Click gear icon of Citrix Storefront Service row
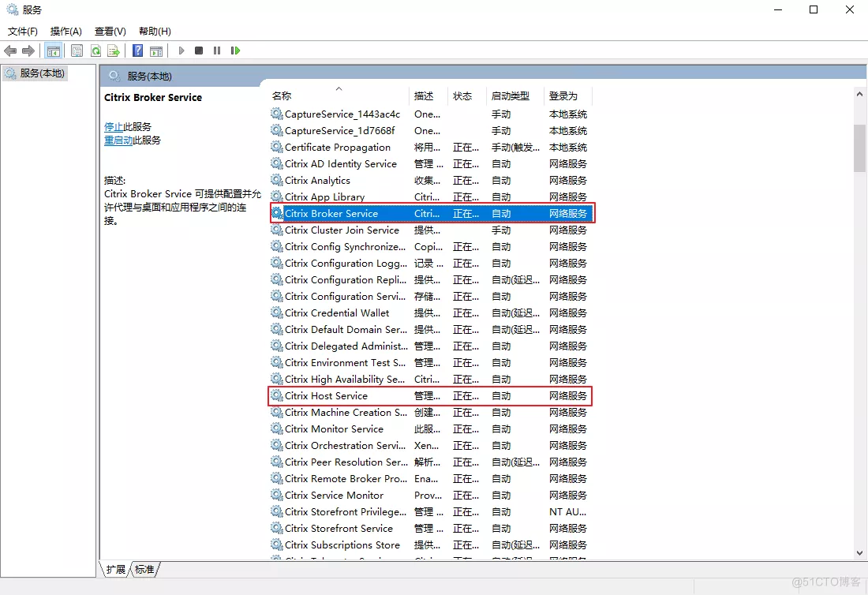This screenshot has height=595, width=868. (x=277, y=528)
